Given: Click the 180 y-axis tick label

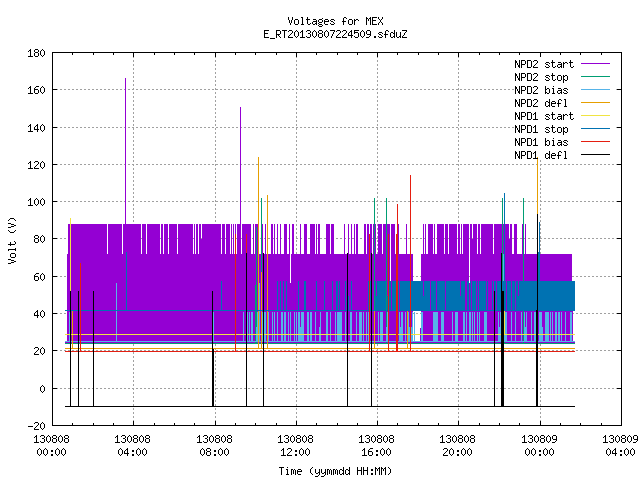Looking at the screenshot, I should [x=36, y=53].
